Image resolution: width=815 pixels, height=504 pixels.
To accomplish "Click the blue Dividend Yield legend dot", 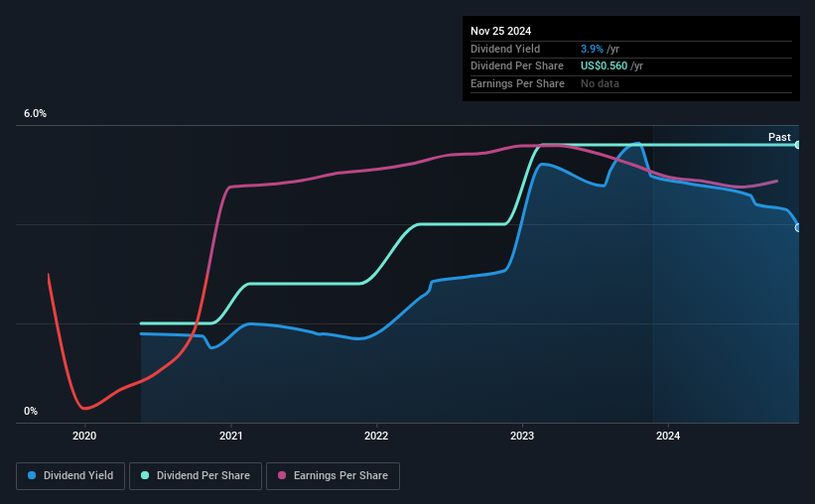I will click(x=32, y=475).
